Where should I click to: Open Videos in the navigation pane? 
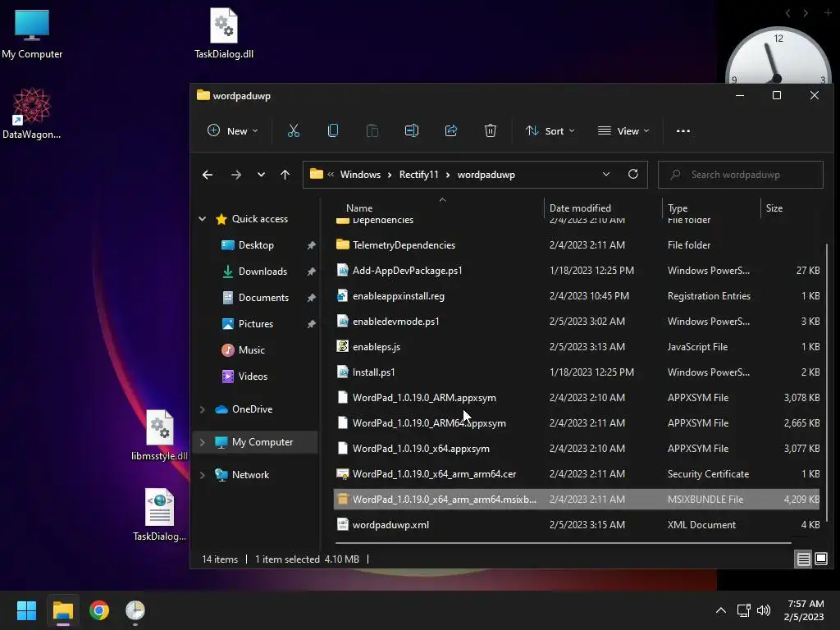[253, 376]
